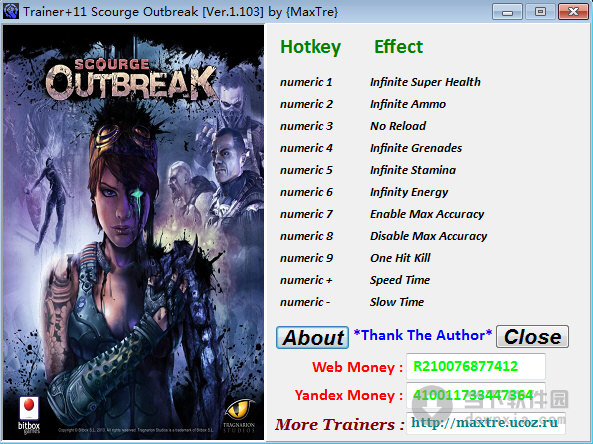Click the 'Infinite Super Health' effect text

[425, 82]
